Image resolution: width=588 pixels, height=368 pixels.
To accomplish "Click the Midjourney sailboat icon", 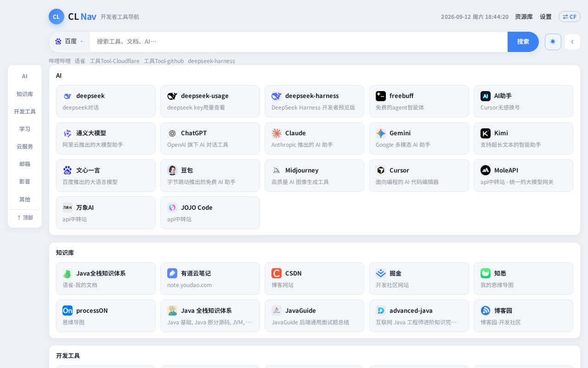I will pos(277,170).
